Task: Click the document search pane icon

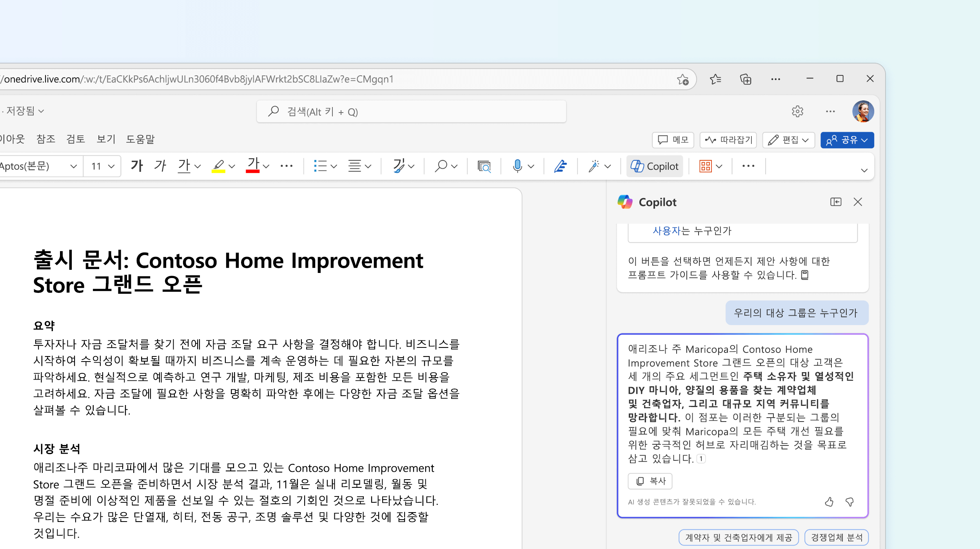Action: click(484, 166)
